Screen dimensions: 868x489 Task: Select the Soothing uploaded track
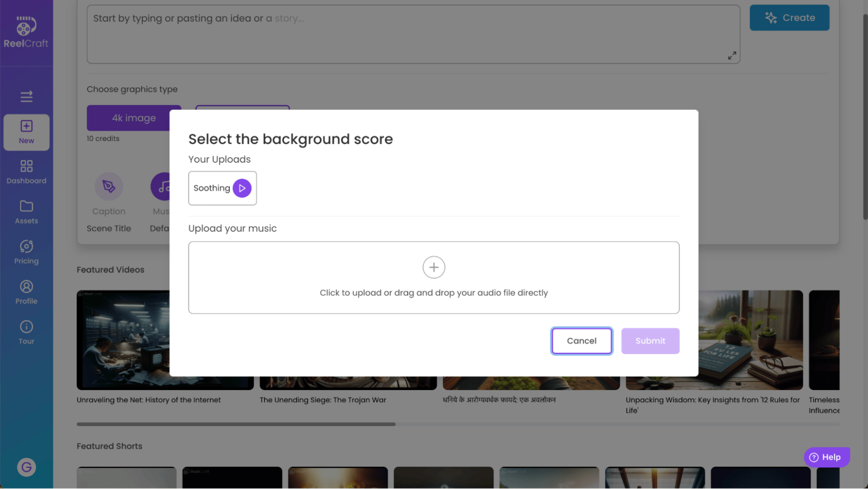point(212,188)
